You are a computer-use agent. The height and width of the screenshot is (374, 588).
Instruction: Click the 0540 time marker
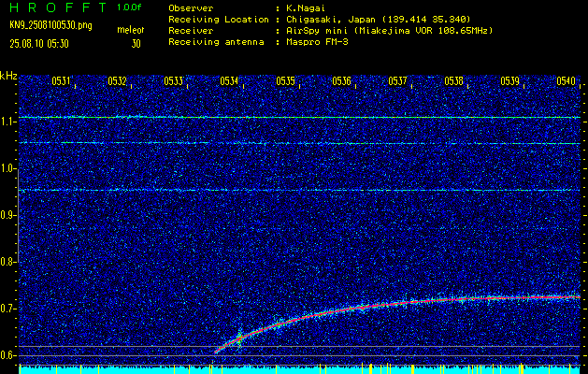click(x=566, y=81)
